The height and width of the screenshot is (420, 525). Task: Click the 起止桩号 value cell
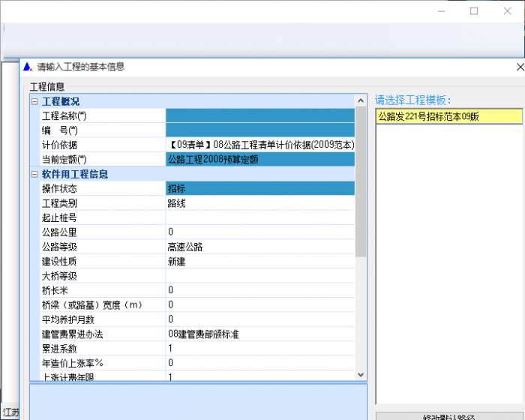pyautogui.click(x=259, y=217)
